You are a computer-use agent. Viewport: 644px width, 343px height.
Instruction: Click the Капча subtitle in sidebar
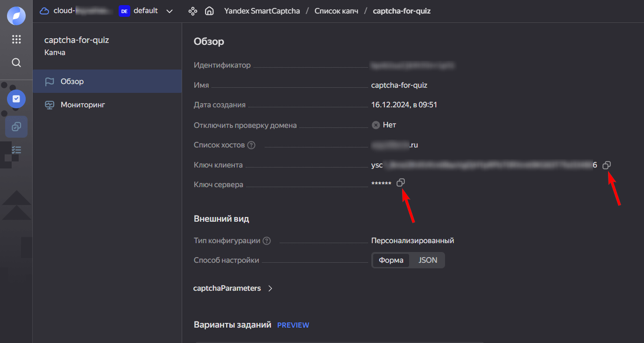click(x=55, y=53)
